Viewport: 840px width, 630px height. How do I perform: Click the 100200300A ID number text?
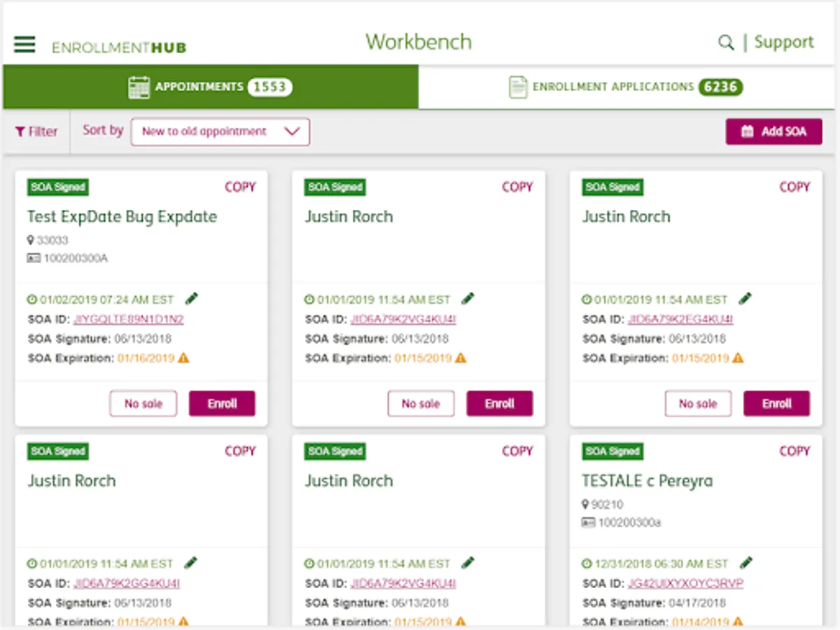76,258
